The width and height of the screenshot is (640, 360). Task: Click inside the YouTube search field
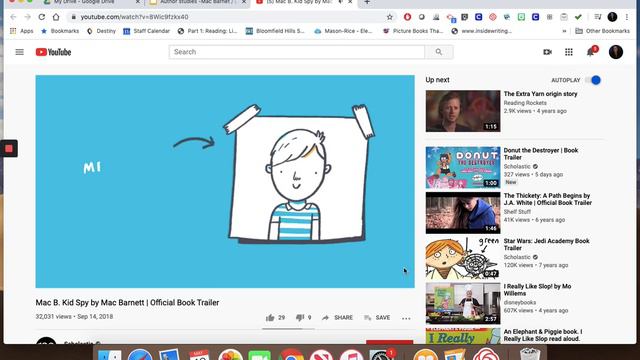pos(297,52)
